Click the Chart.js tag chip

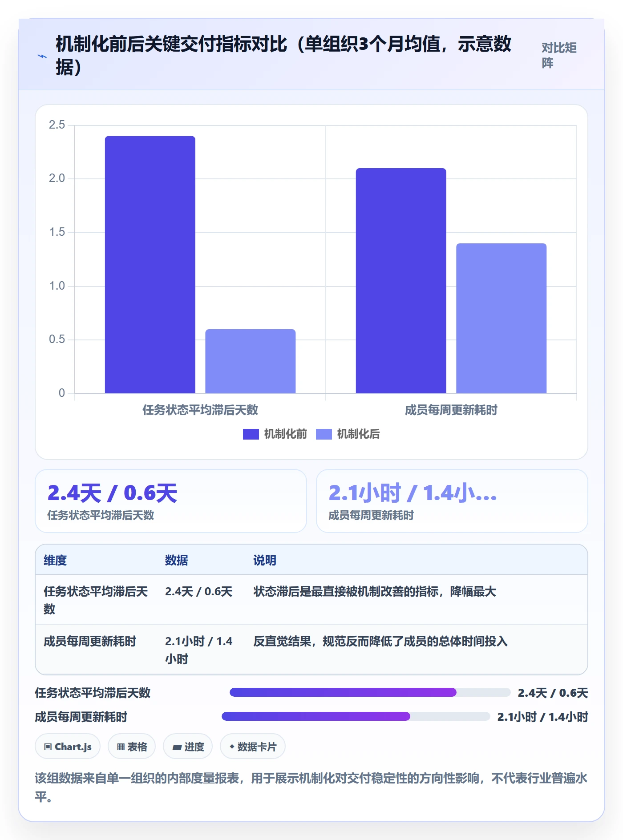[68, 747]
